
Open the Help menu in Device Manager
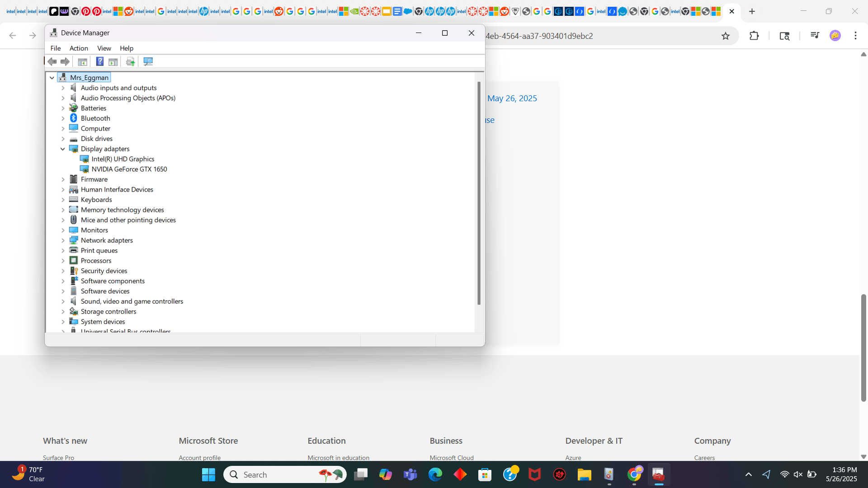(x=127, y=48)
